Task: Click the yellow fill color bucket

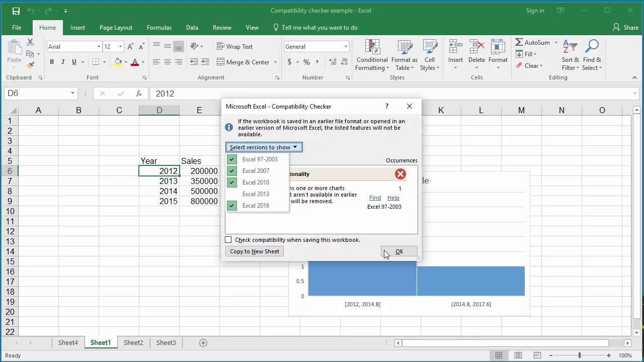Action: coord(118,62)
